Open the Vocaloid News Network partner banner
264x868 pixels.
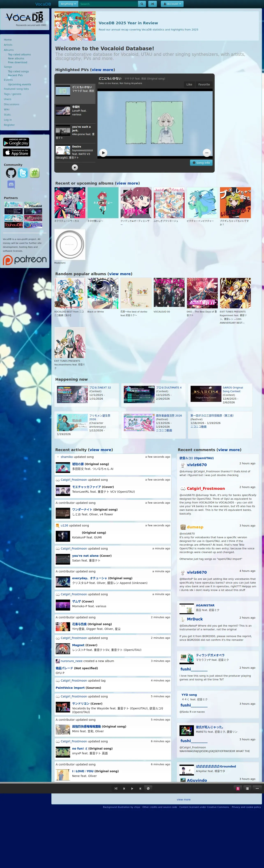coord(13,211)
